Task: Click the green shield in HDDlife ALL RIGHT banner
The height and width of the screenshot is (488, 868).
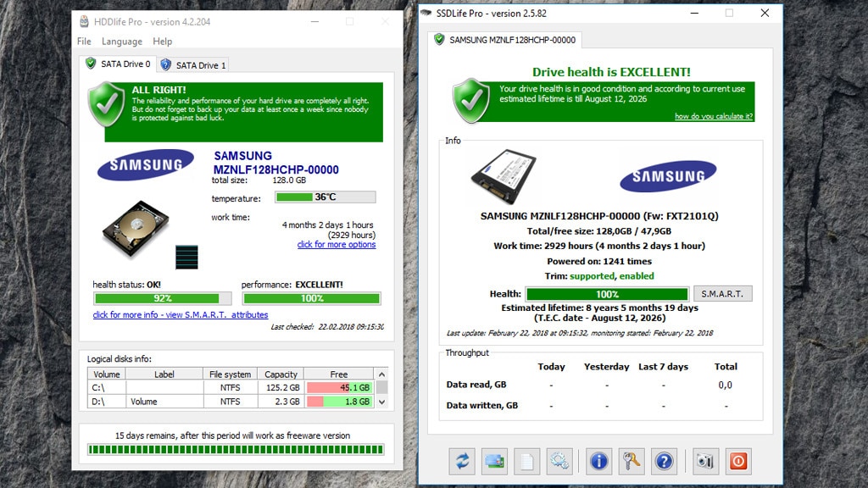Action: tap(107, 103)
